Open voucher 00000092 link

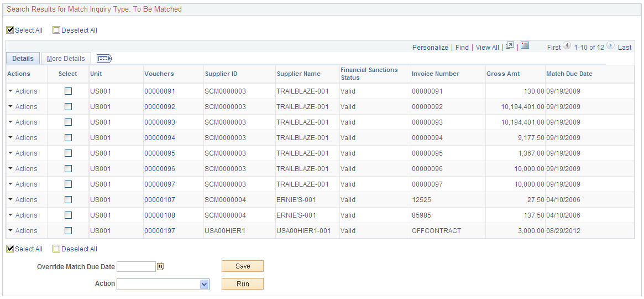[x=160, y=106]
